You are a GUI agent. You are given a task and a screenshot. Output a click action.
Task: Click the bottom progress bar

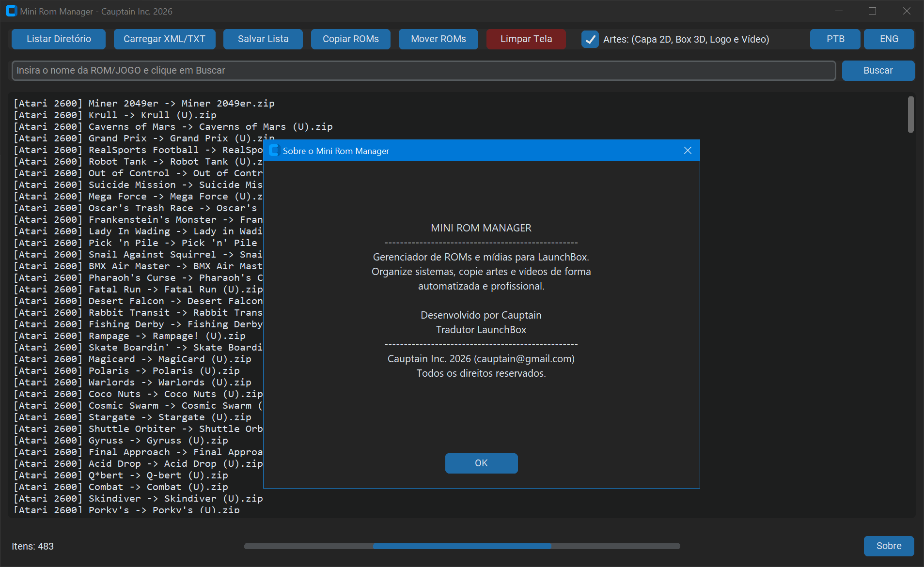[462, 546]
